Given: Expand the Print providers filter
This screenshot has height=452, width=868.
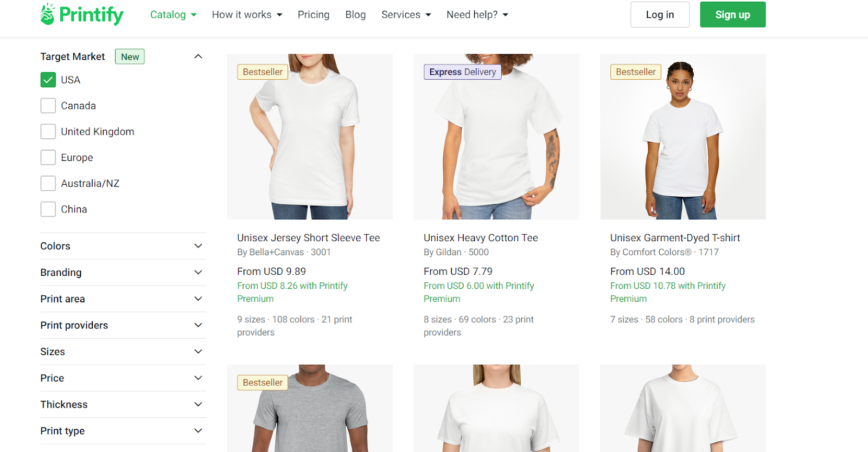Looking at the screenshot, I should pos(123,325).
